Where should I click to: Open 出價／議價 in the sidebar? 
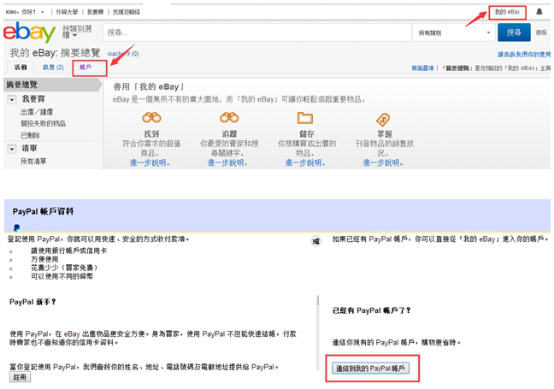click(x=36, y=112)
